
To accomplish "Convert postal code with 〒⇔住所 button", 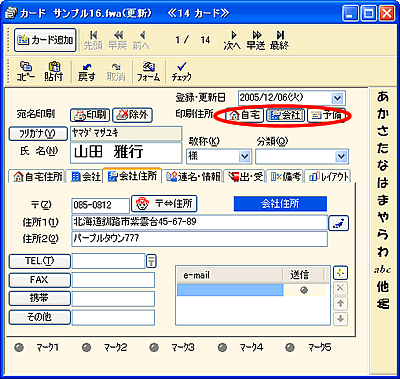I will [x=164, y=204].
